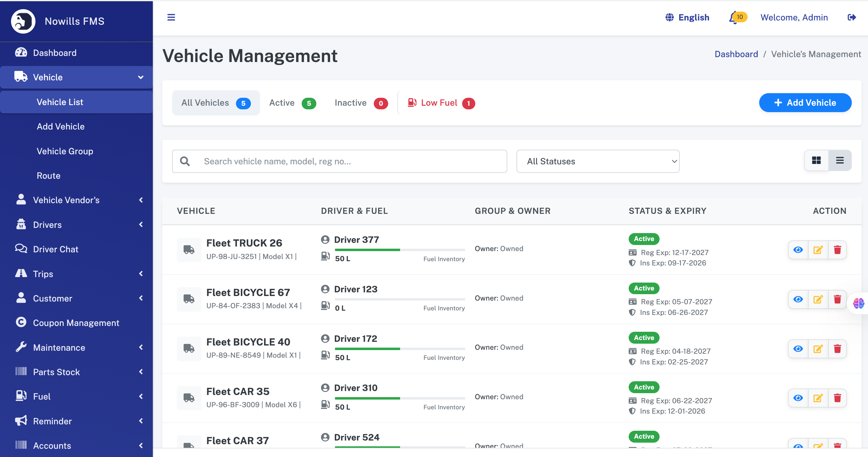Screen dimensions: 868x457
Task: Edit Fleet BICYCLE 67 with pencil icon
Action: pos(818,299)
